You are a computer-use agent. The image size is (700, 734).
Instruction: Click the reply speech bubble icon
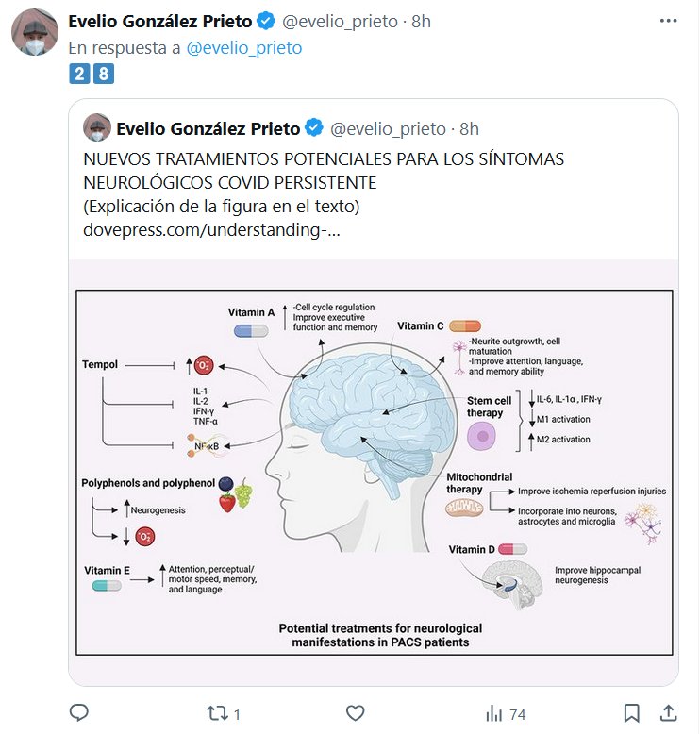pos(80,712)
